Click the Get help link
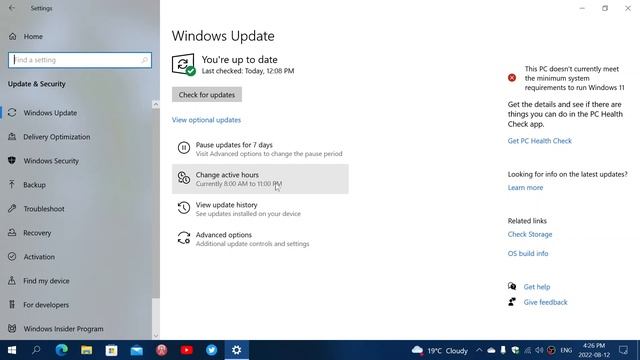640x360 pixels. coord(537,287)
